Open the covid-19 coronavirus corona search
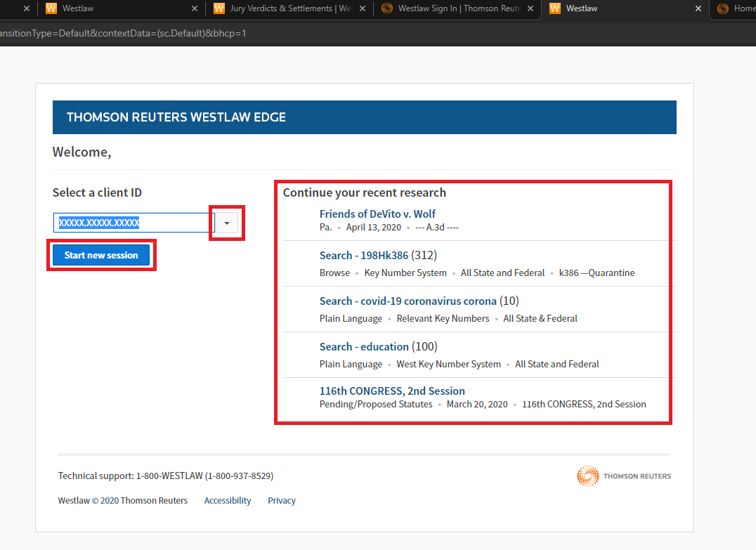Image resolution: width=756 pixels, height=550 pixels. pos(408,301)
